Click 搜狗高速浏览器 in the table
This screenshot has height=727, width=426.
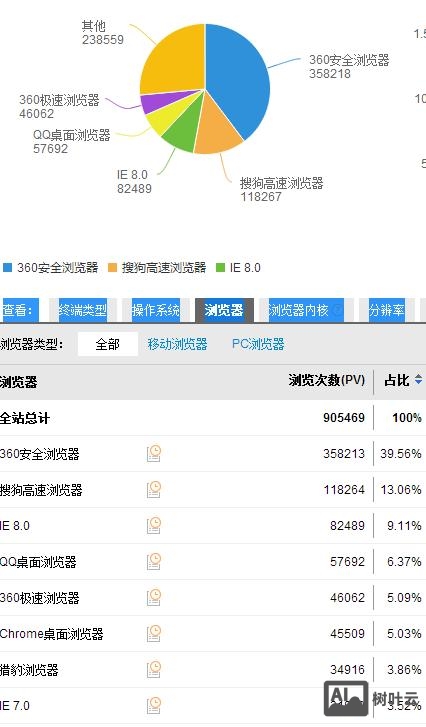[x=41, y=490]
